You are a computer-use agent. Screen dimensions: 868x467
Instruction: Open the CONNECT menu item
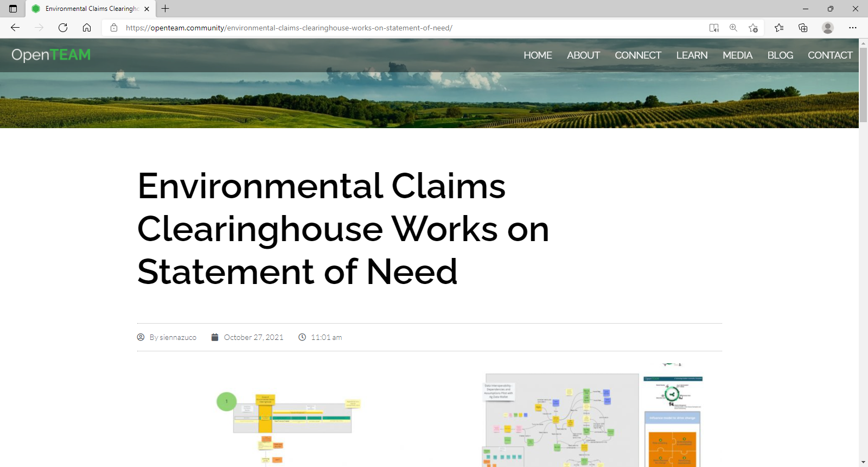[x=638, y=55]
